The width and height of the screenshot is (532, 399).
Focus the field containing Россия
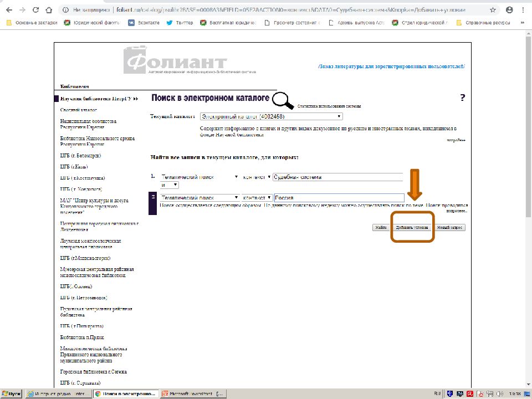coord(339,198)
